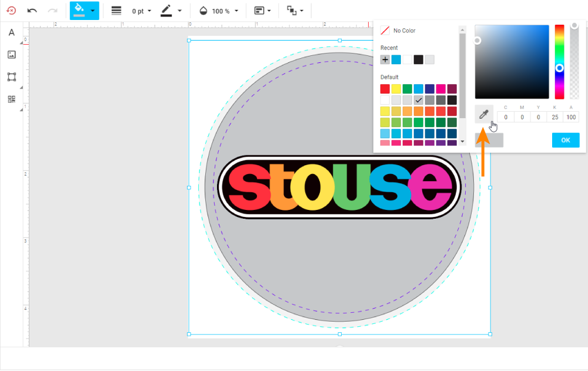The image size is (588, 371).
Task: Select the QR code tool
Action: (11, 99)
